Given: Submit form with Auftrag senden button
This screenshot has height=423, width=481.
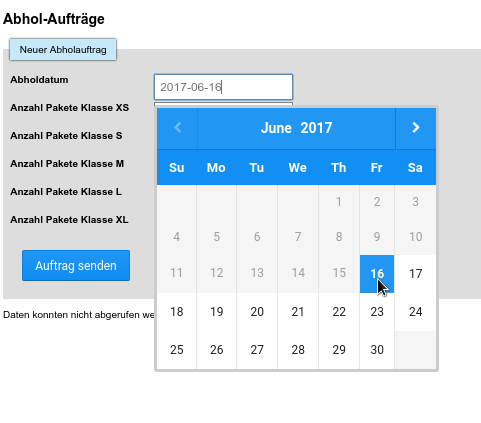Looking at the screenshot, I should click(76, 266).
